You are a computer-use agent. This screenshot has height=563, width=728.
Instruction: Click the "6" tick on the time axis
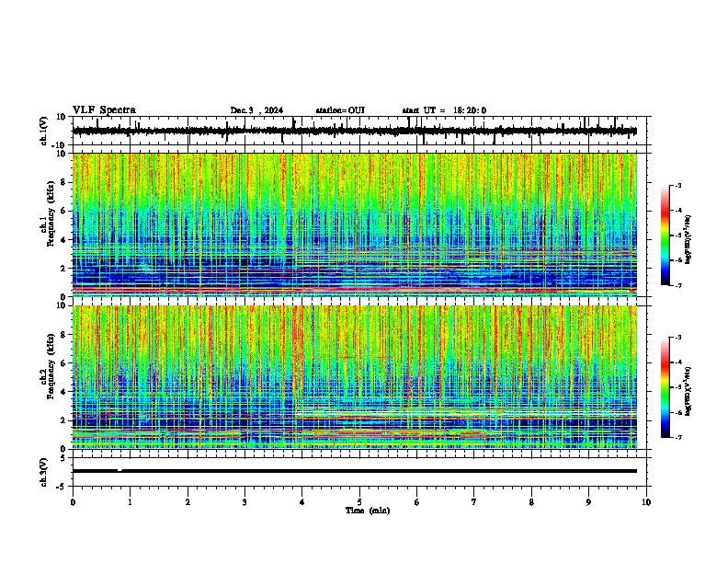[x=417, y=502]
